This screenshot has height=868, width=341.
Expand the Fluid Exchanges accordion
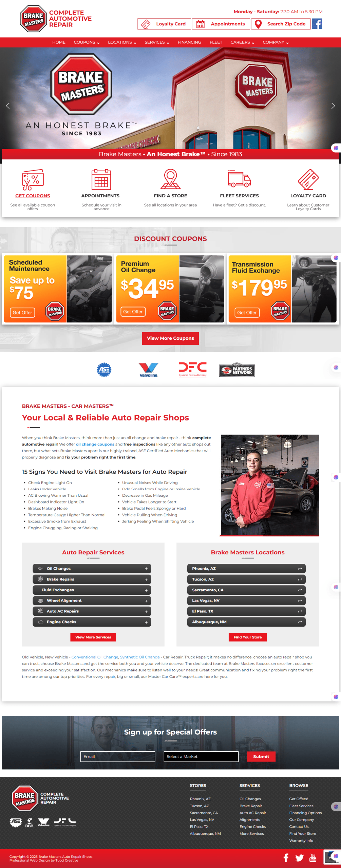click(x=92, y=590)
